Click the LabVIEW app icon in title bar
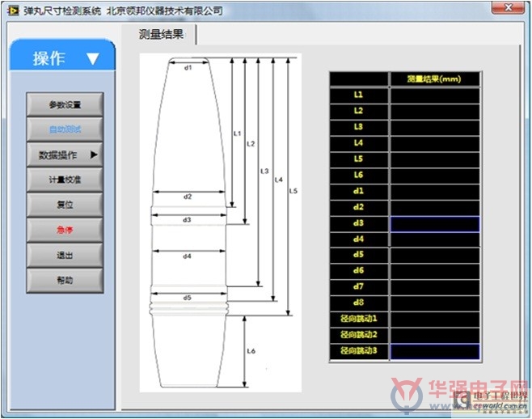The width and height of the screenshot is (532, 419). tap(13, 11)
